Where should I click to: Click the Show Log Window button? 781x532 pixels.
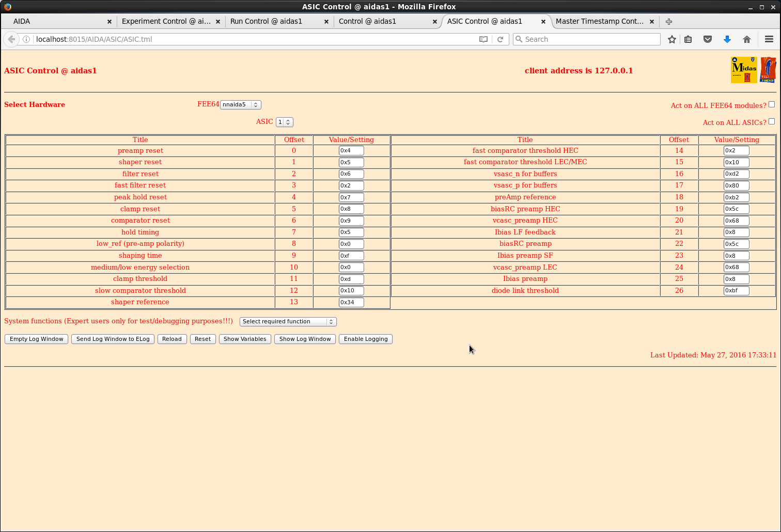pyautogui.click(x=305, y=339)
